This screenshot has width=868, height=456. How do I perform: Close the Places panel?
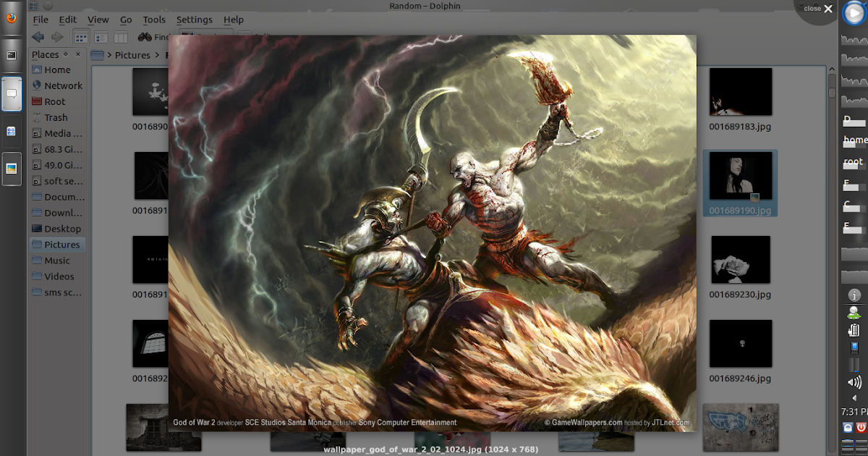[77, 54]
